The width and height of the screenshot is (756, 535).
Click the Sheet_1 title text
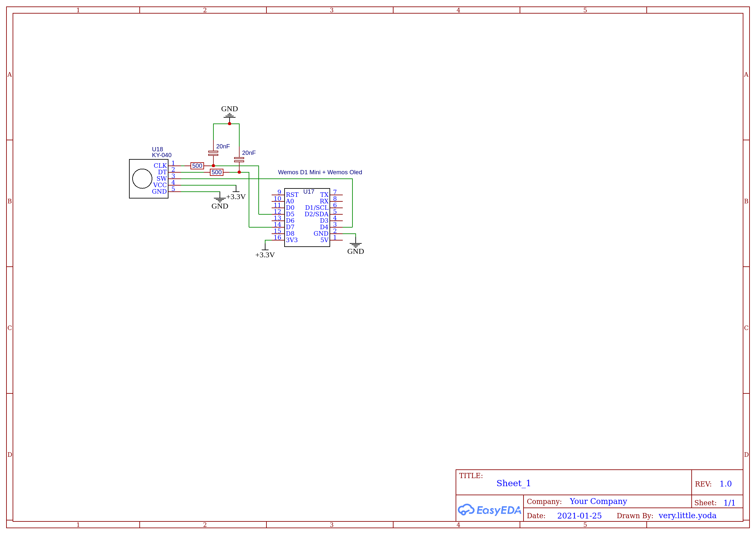pyautogui.click(x=513, y=483)
